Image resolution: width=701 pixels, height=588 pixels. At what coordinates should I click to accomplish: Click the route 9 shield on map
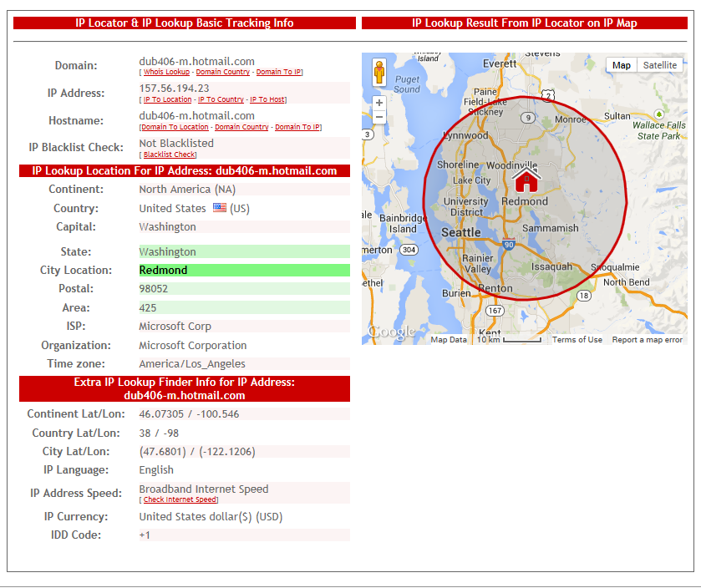pos(528,118)
